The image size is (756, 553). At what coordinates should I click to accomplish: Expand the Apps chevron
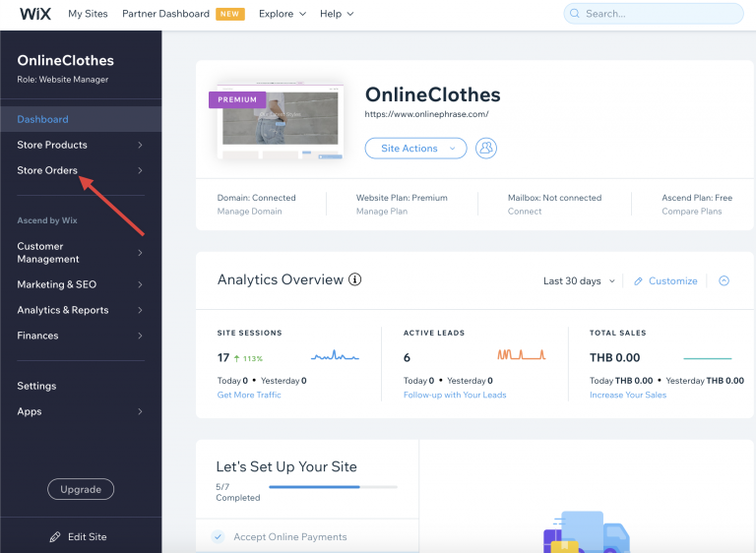tap(140, 411)
